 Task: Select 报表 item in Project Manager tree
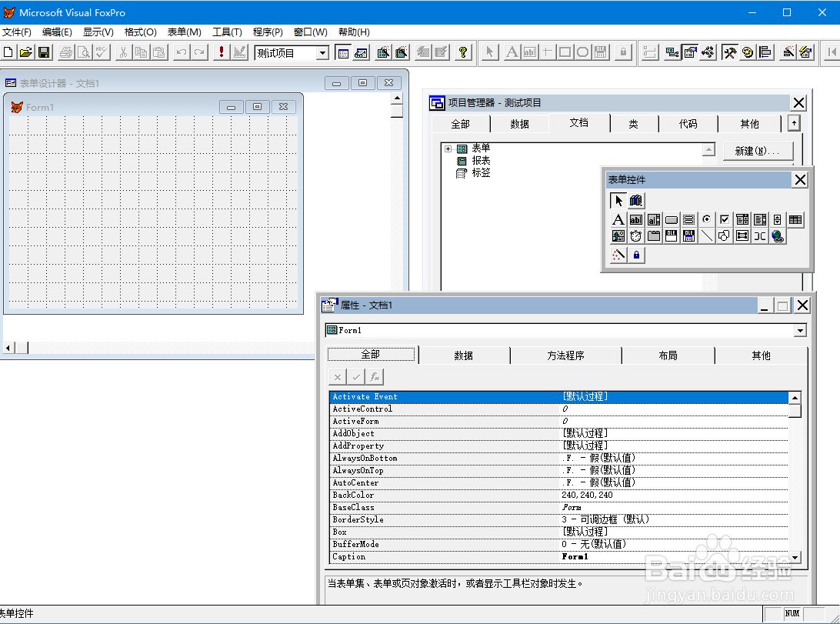[x=481, y=161]
